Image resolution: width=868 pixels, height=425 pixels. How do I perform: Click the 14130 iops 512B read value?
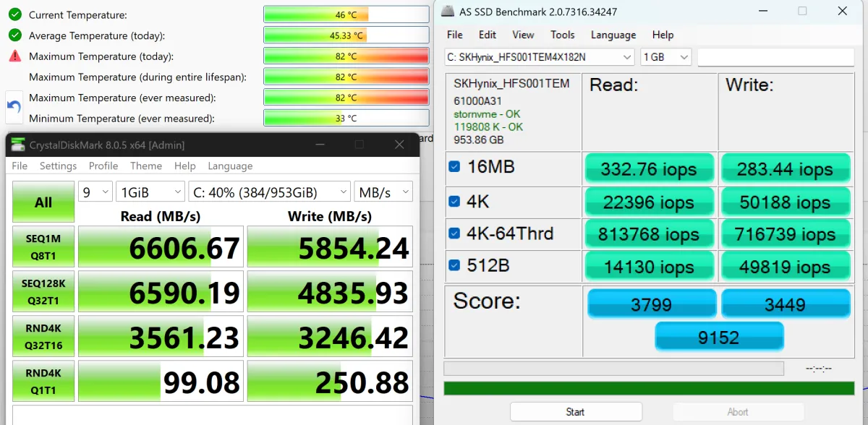649,267
